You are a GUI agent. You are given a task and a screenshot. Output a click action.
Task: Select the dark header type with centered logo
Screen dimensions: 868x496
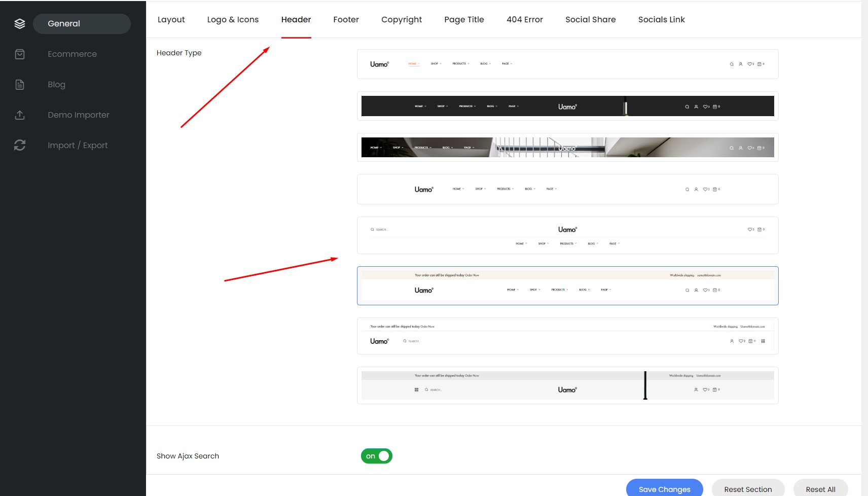coord(568,106)
